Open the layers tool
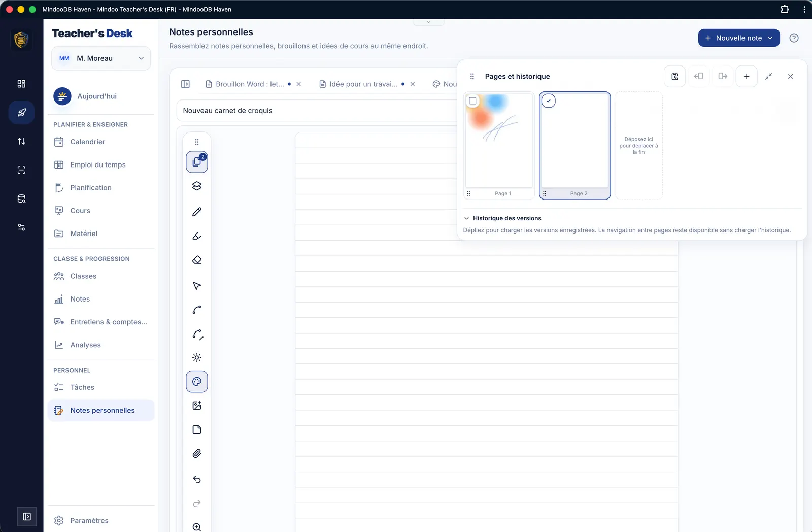The image size is (812, 532). [x=197, y=186]
